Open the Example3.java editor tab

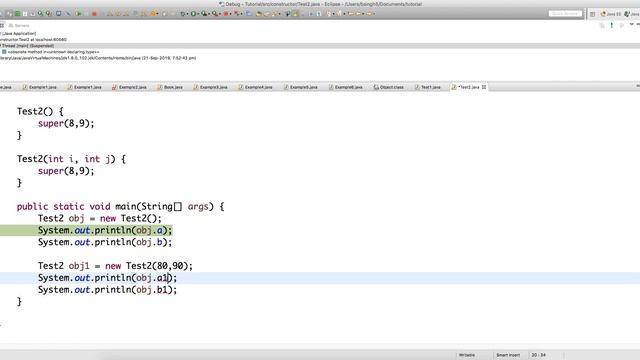pos(211,87)
